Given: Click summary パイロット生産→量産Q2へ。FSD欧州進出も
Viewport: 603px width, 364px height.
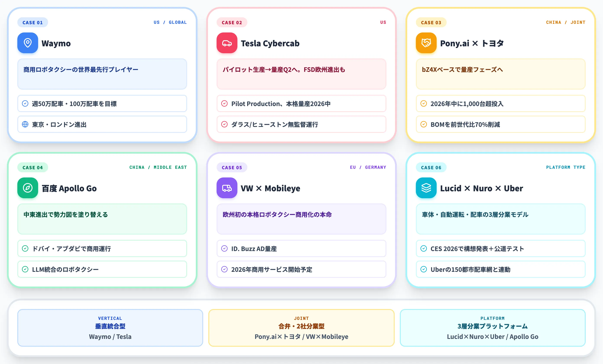Looking at the screenshot, I should pos(284,70).
